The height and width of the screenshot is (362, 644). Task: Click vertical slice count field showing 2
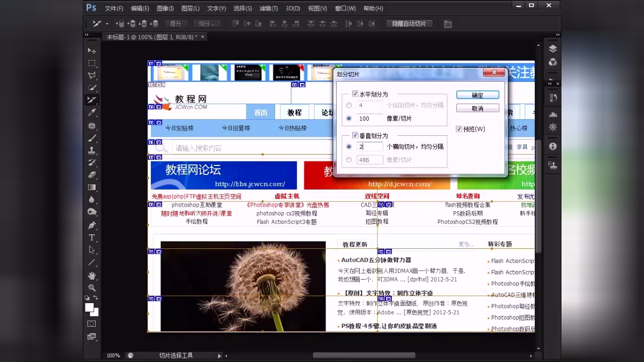tap(370, 147)
